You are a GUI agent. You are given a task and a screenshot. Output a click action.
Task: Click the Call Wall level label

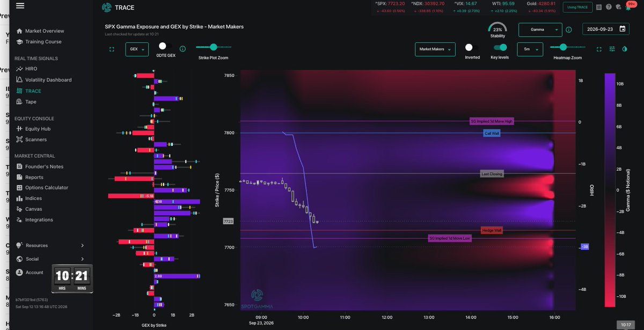click(x=492, y=133)
